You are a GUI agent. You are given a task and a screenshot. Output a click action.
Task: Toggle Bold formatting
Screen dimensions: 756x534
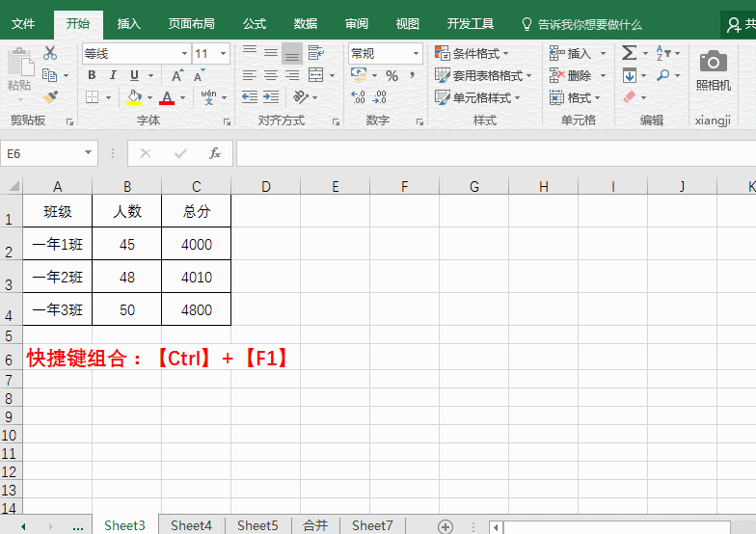pos(92,75)
